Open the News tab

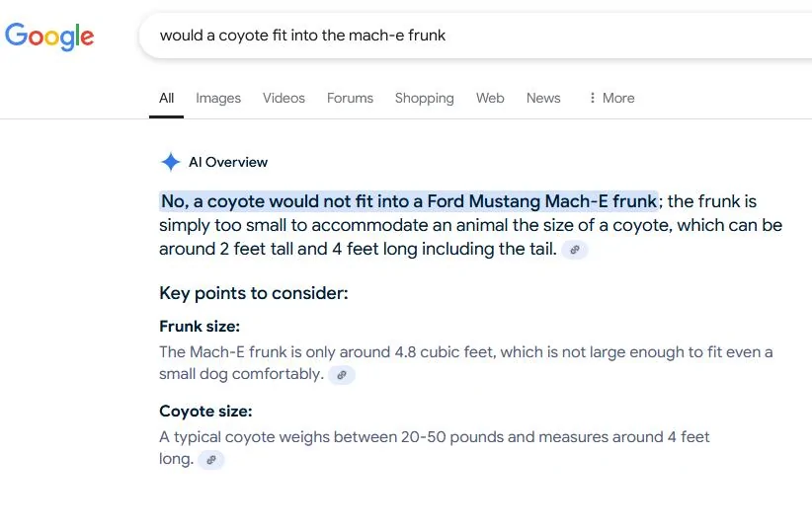coord(543,98)
